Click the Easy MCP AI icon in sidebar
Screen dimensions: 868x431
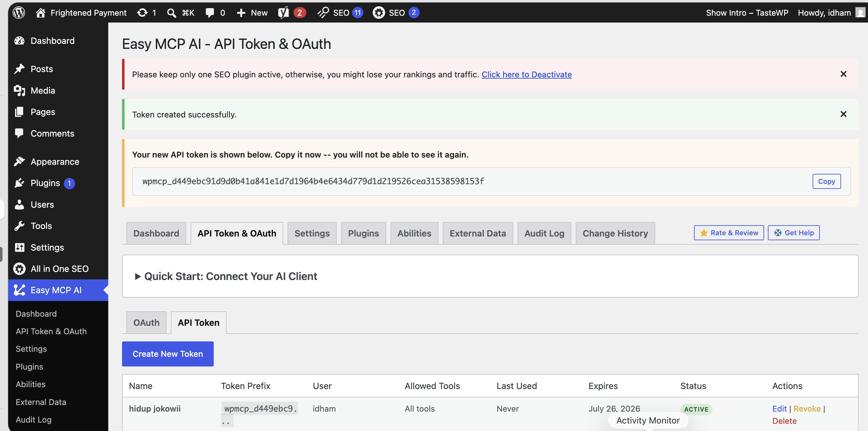(19, 290)
